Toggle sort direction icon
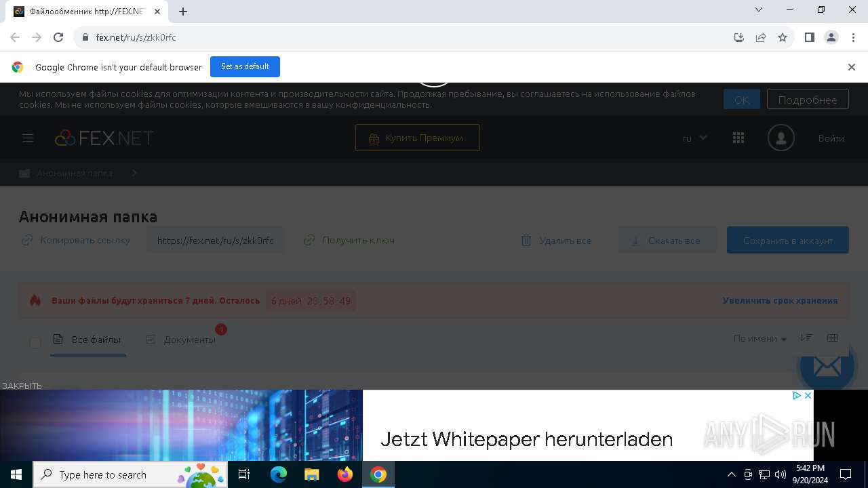The height and width of the screenshot is (488, 868). pos(806,338)
